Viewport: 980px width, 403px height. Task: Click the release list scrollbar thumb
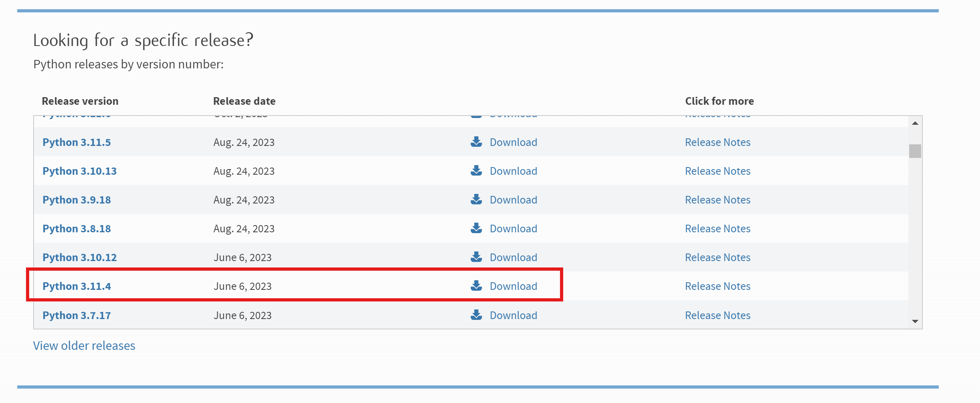915,151
